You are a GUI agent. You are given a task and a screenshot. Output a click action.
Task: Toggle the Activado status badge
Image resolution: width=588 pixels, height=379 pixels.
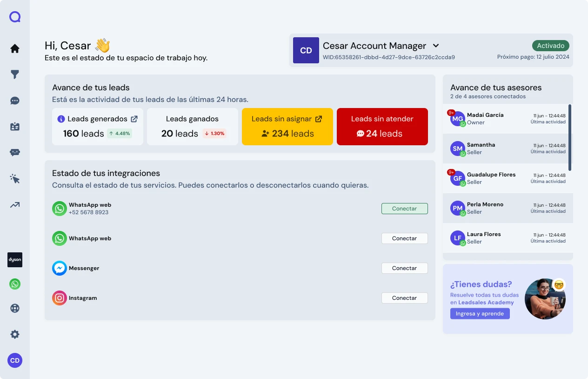tap(550, 46)
